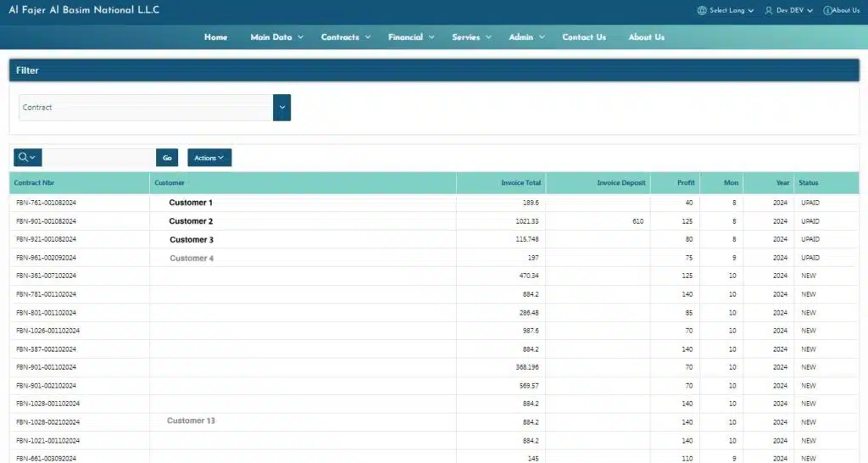Image resolution: width=868 pixels, height=463 pixels.
Task: Click the Dev DEV user icon
Action: pos(768,10)
